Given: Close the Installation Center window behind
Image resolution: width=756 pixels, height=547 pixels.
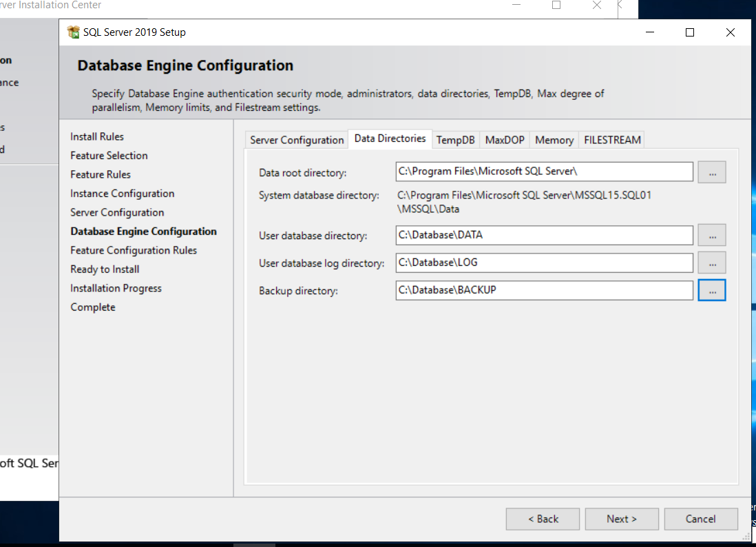Looking at the screenshot, I should click(597, 6).
